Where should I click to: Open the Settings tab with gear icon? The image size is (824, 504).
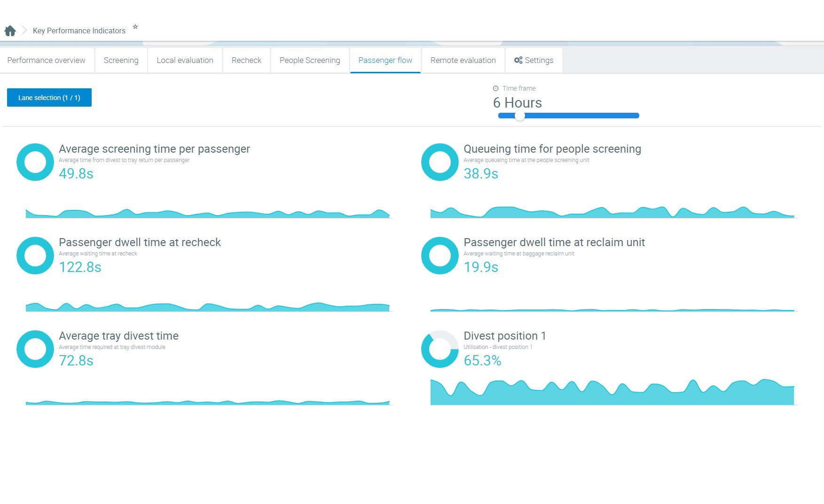point(534,60)
